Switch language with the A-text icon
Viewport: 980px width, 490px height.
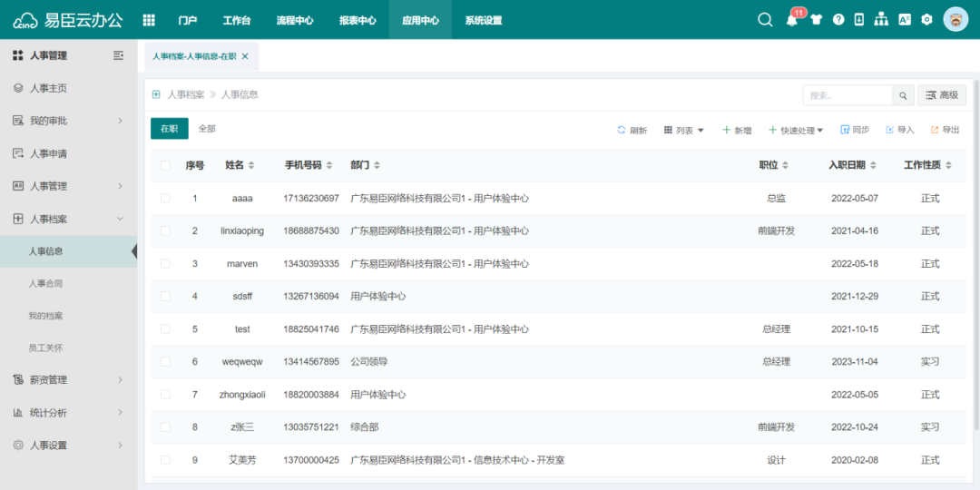[x=905, y=19]
